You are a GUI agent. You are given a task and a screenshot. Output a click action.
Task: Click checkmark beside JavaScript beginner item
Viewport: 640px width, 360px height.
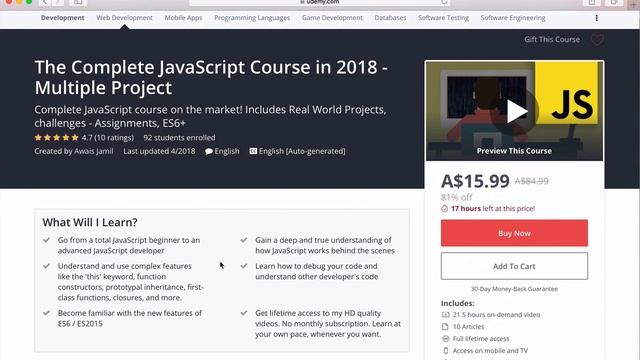[47, 240]
